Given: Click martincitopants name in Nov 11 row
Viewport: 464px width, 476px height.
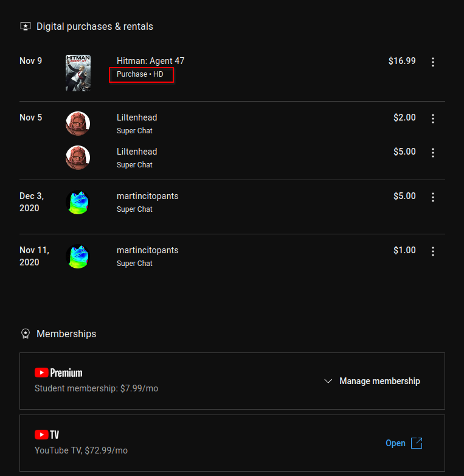Looking at the screenshot, I should (148, 250).
